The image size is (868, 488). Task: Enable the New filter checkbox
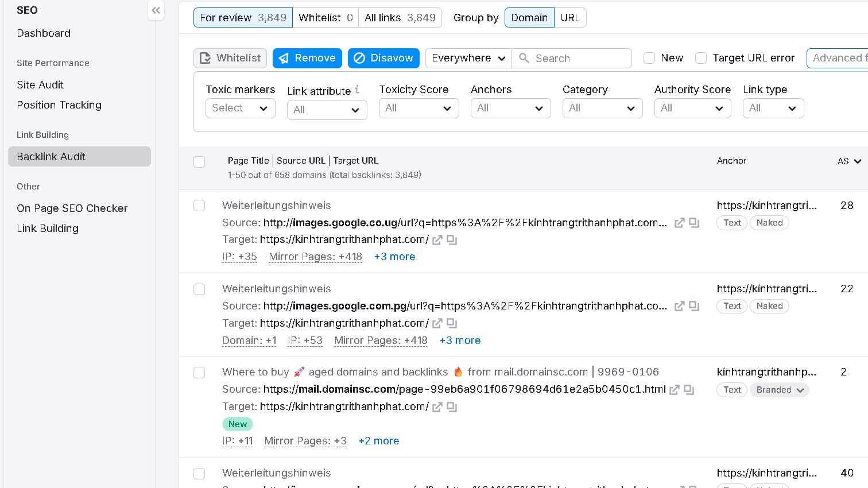pyautogui.click(x=649, y=58)
